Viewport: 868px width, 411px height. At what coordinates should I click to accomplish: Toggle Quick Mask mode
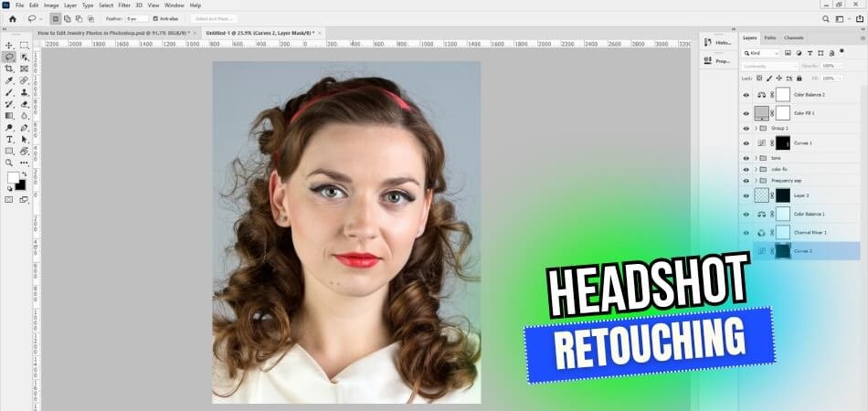[9, 200]
